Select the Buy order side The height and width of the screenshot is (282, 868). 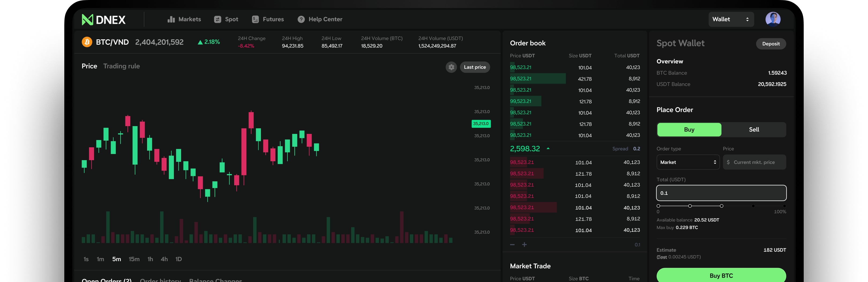pyautogui.click(x=689, y=130)
